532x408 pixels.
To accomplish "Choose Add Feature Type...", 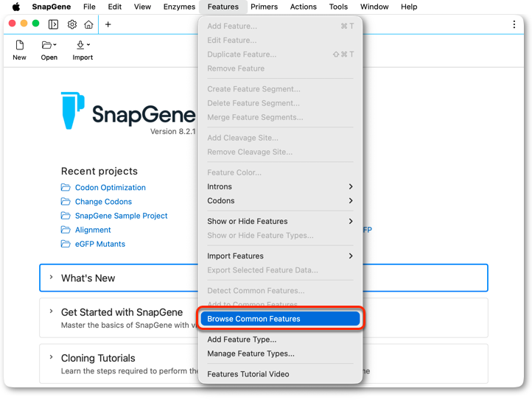I will 280,340.
